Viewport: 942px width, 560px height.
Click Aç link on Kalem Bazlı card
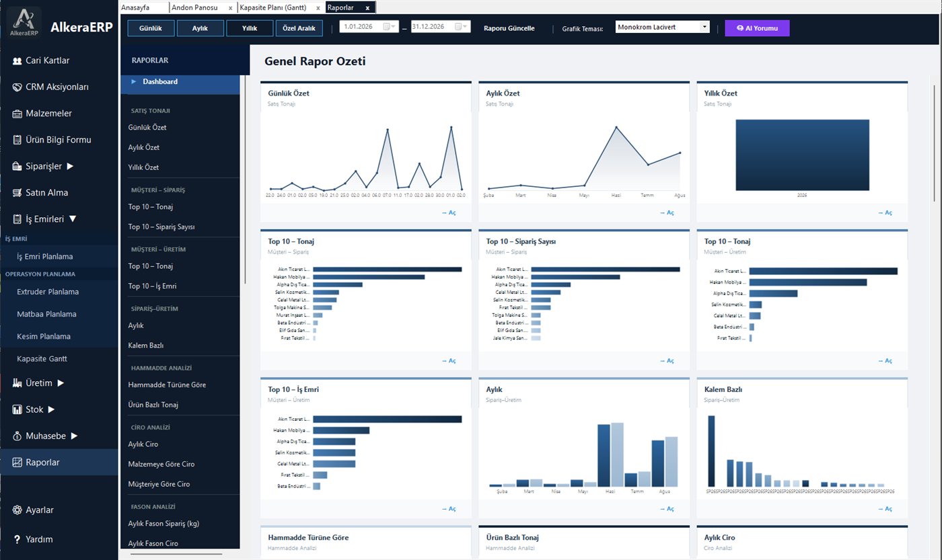(885, 509)
